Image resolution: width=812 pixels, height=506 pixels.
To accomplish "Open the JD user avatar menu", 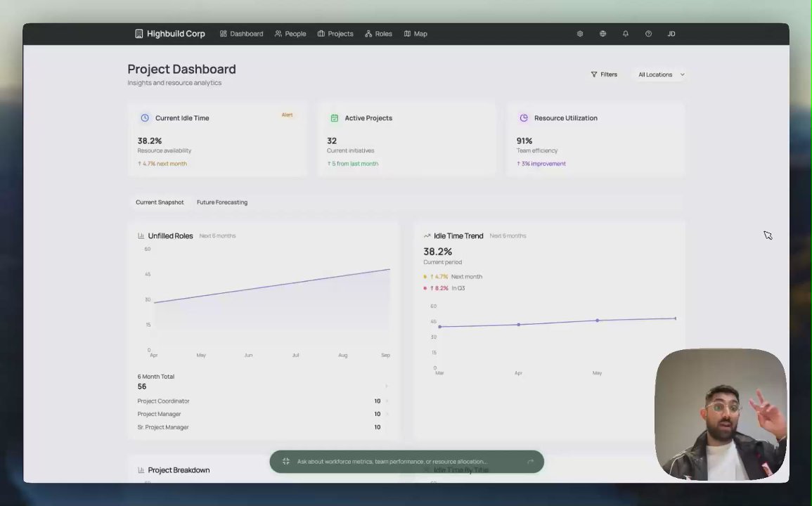I will [671, 34].
